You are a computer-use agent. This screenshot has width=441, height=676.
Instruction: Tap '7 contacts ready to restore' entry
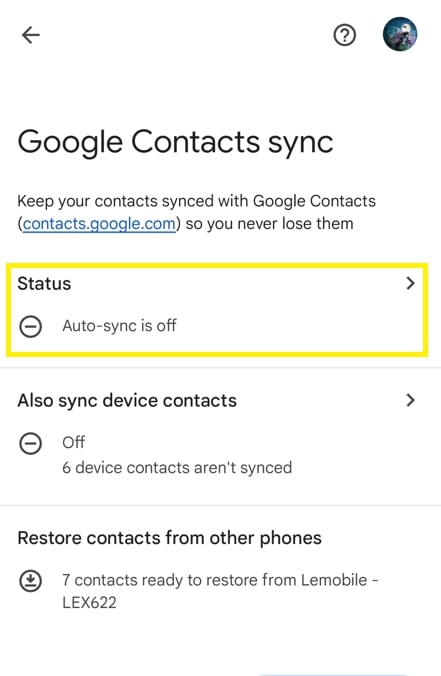(x=220, y=591)
